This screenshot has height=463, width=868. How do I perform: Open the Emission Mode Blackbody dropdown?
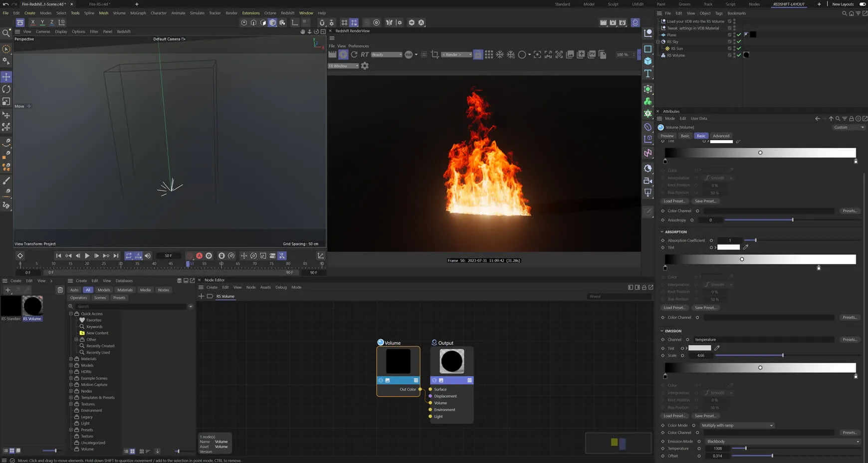782,442
